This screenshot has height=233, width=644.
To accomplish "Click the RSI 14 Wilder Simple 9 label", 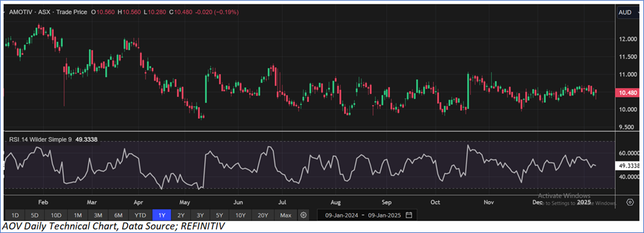I will click(40, 140).
